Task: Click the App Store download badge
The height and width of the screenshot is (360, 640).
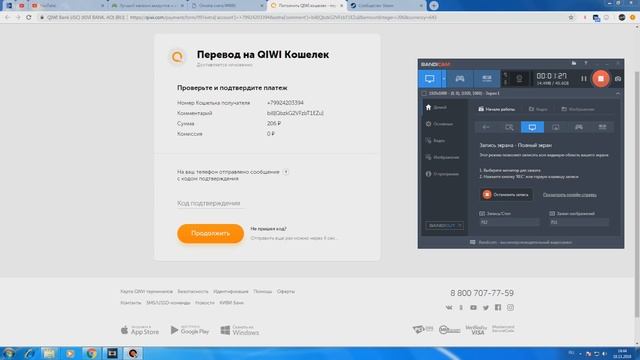Action: 140,330
